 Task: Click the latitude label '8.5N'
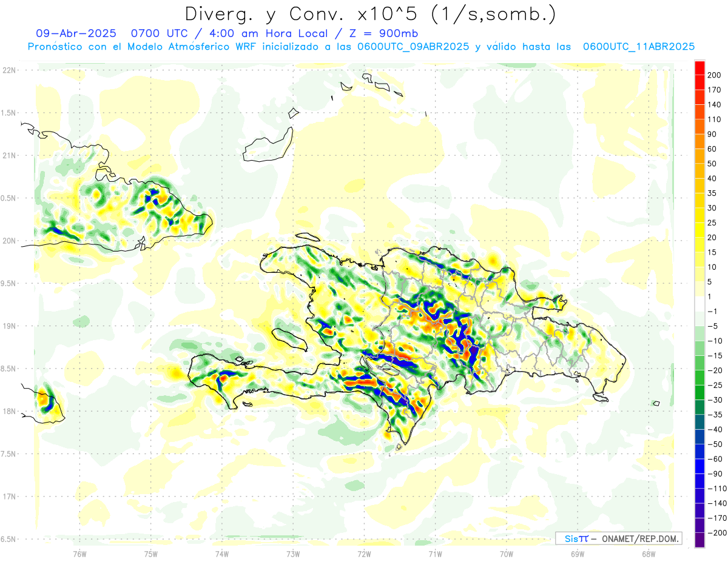[x=8, y=369]
